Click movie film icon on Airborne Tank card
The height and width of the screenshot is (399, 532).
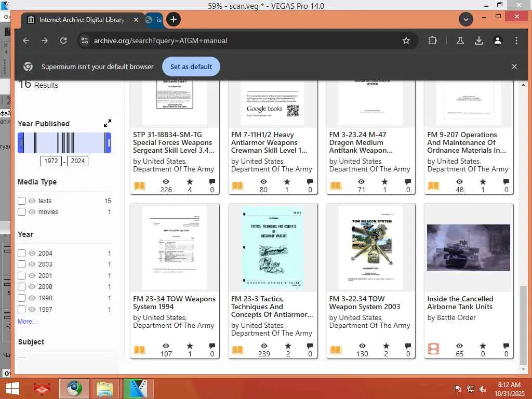pos(433,349)
